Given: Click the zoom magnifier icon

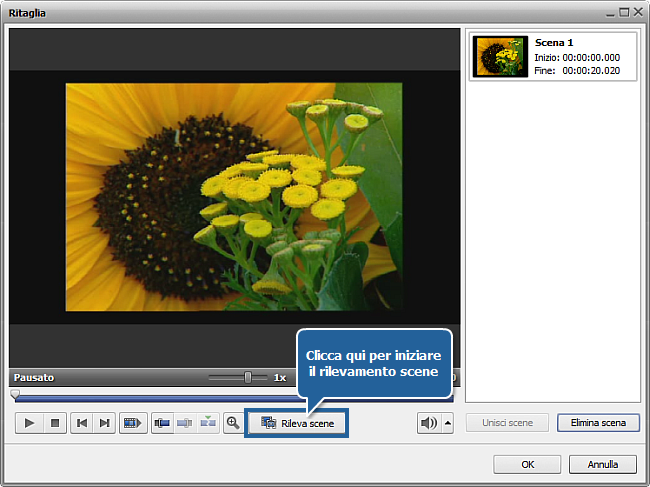Looking at the screenshot, I should 233,423.
